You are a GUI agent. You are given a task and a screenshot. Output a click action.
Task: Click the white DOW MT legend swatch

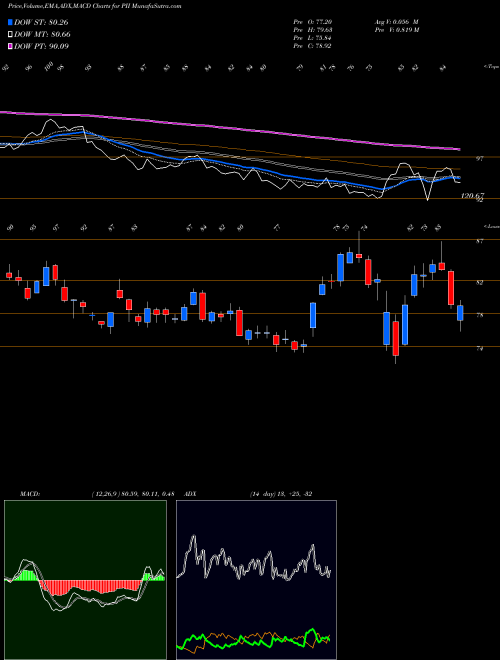pyautogui.click(x=10, y=35)
